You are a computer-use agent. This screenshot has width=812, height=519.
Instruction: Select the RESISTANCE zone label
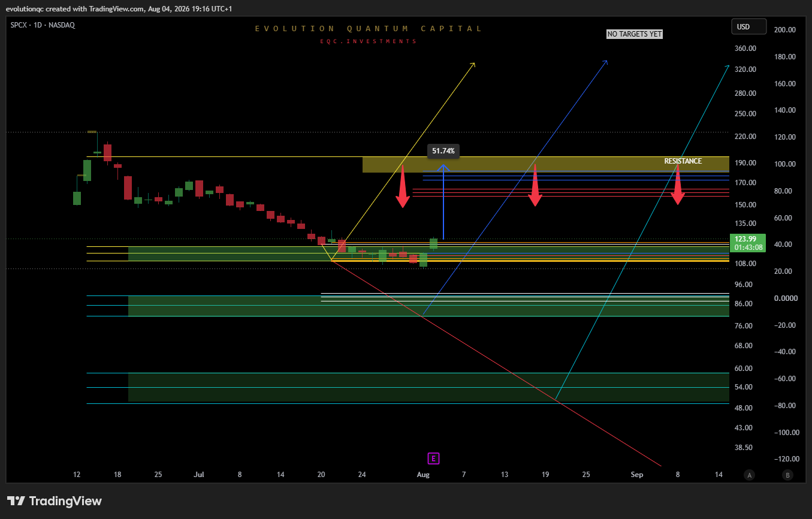683,161
